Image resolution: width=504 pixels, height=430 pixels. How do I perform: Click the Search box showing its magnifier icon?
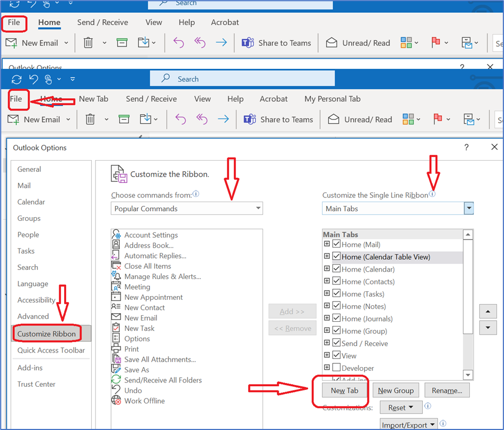tap(242, 78)
